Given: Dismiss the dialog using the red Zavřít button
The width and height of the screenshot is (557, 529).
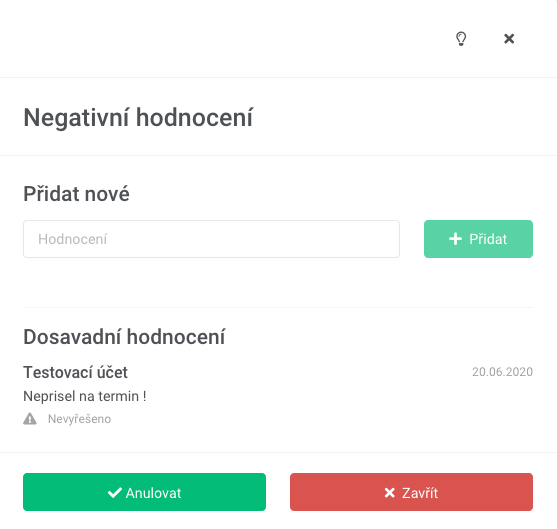Looking at the screenshot, I should click(411, 492).
